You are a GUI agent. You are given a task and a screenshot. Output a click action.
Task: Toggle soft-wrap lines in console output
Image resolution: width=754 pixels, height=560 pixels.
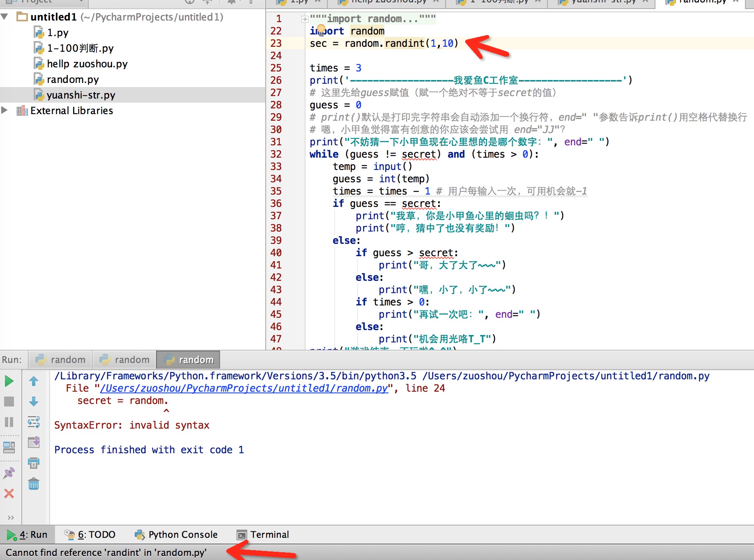click(34, 422)
